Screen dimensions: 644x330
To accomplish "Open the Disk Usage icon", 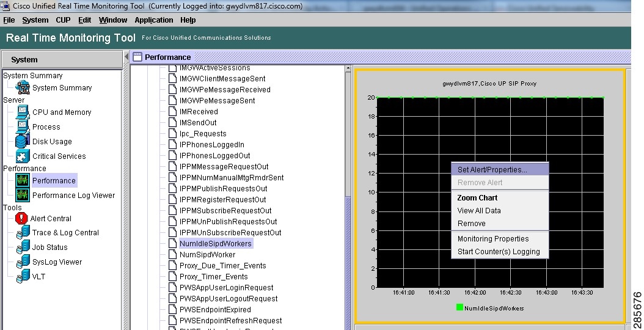I will pyautogui.click(x=23, y=141).
